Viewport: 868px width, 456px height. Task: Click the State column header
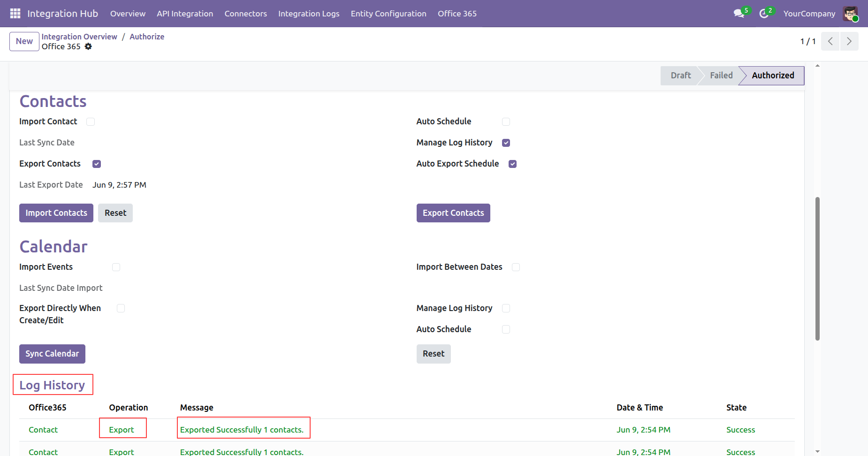pos(736,408)
